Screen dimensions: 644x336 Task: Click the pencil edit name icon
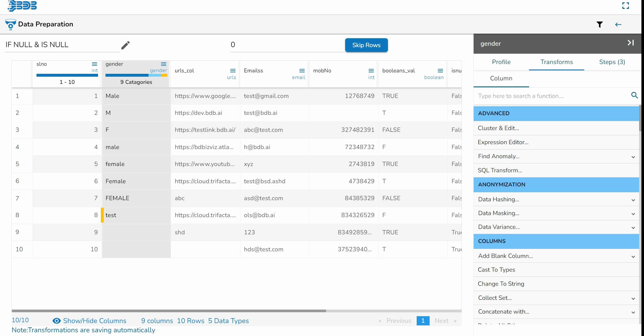click(125, 45)
